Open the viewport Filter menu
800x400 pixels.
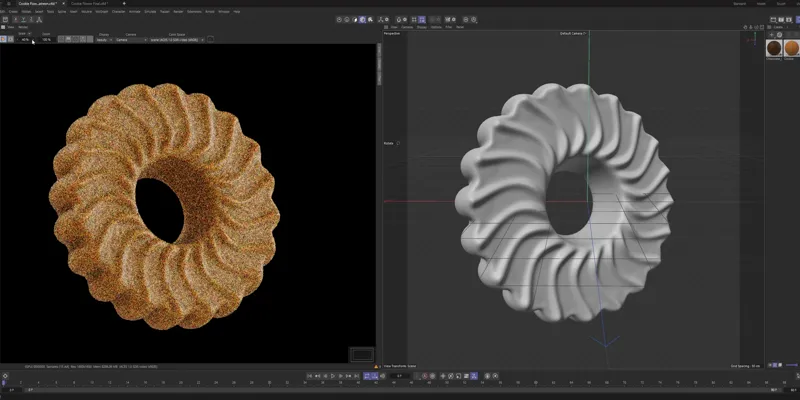[448, 27]
